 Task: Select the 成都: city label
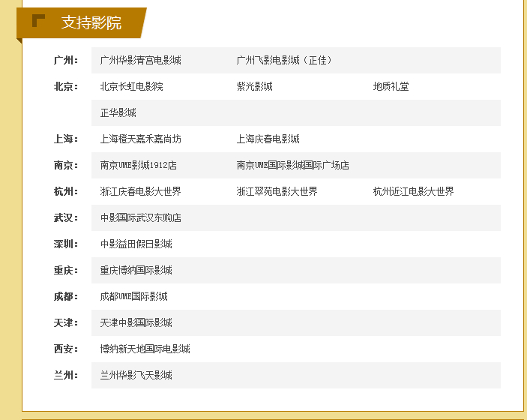point(66,296)
